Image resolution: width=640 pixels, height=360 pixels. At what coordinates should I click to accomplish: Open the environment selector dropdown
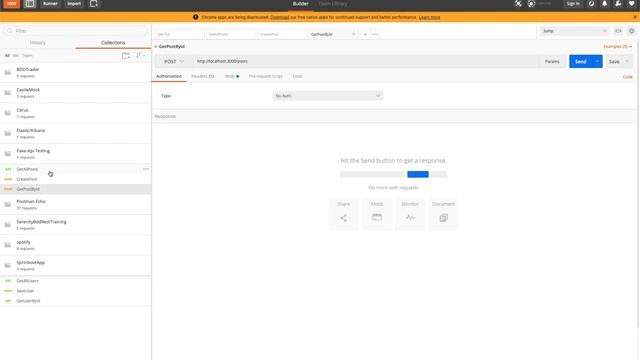575,31
